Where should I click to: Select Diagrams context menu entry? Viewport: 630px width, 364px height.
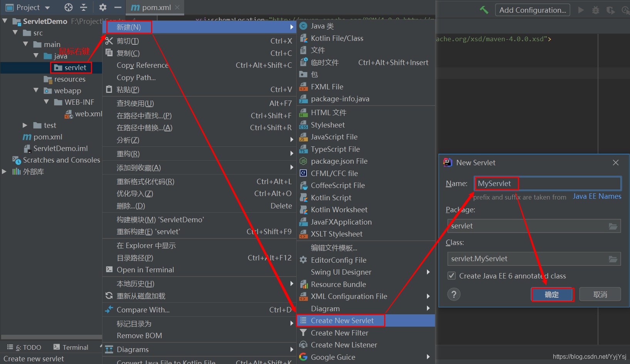199,349
